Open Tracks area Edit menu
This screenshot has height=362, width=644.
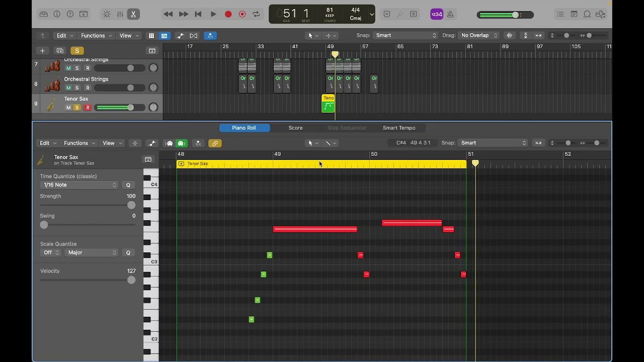(x=64, y=36)
